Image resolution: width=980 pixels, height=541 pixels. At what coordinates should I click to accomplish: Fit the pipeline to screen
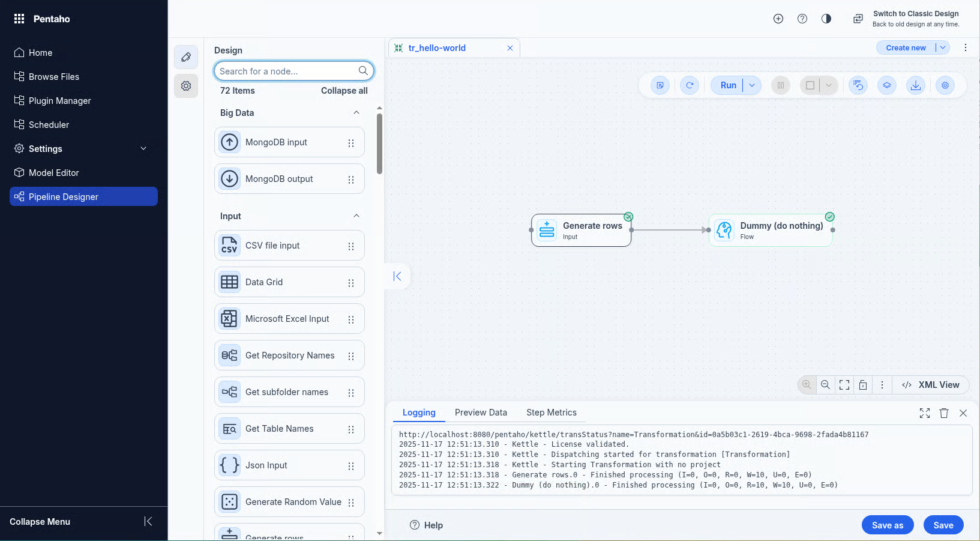tap(844, 385)
